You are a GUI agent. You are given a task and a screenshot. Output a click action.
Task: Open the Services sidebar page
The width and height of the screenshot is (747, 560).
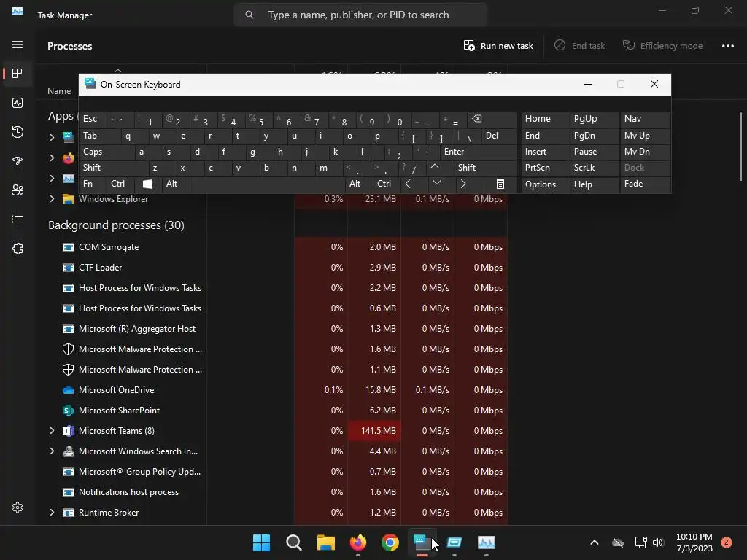tap(18, 249)
